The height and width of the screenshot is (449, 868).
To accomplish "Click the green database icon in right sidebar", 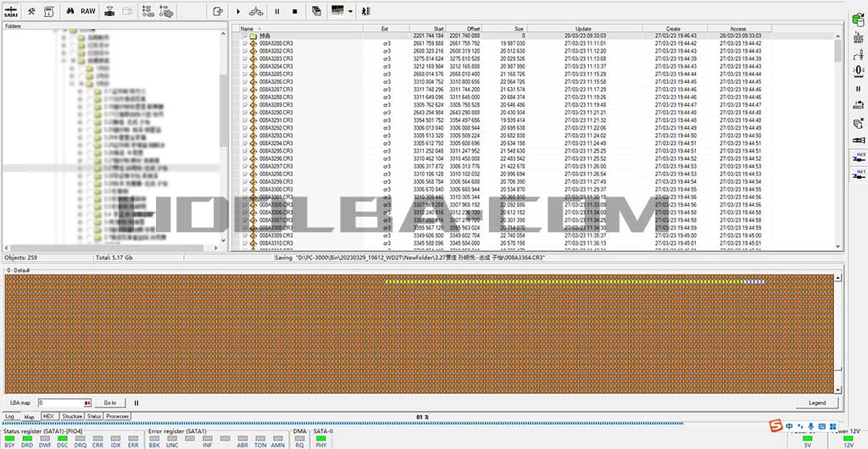I will tap(859, 20).
